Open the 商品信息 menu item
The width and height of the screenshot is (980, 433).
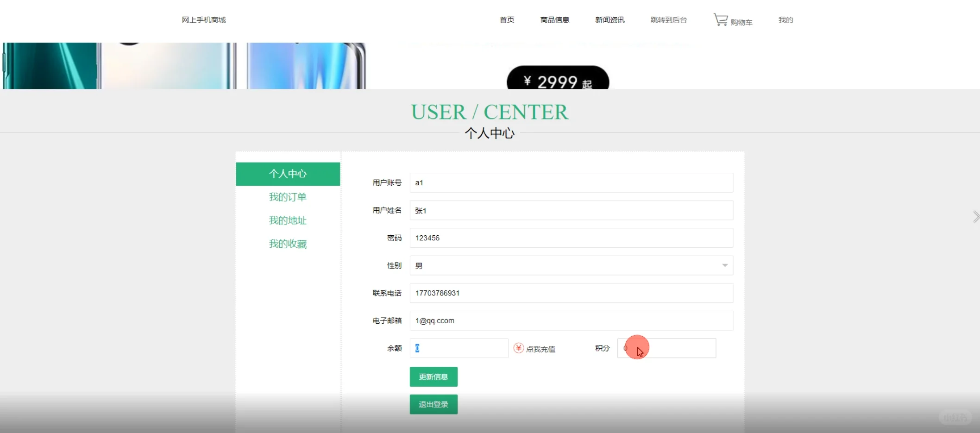554,19
